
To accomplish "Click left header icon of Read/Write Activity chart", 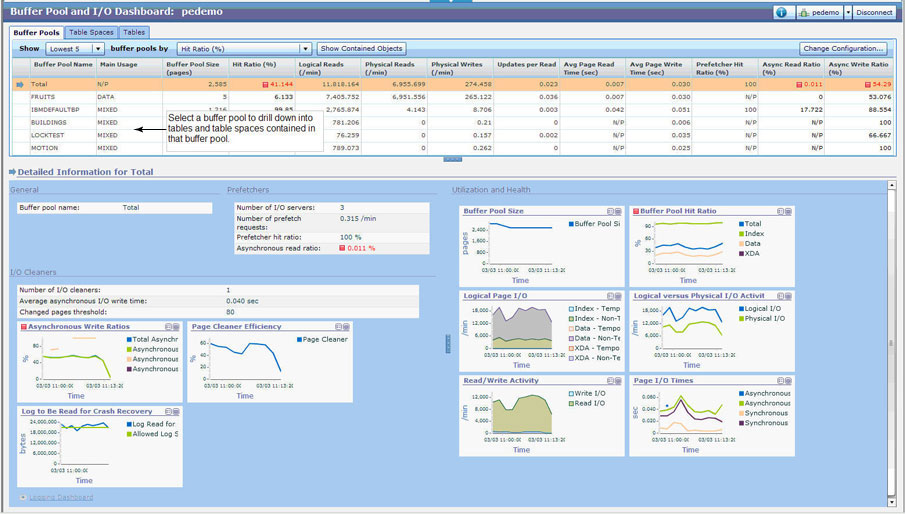I will coord(610,381).
